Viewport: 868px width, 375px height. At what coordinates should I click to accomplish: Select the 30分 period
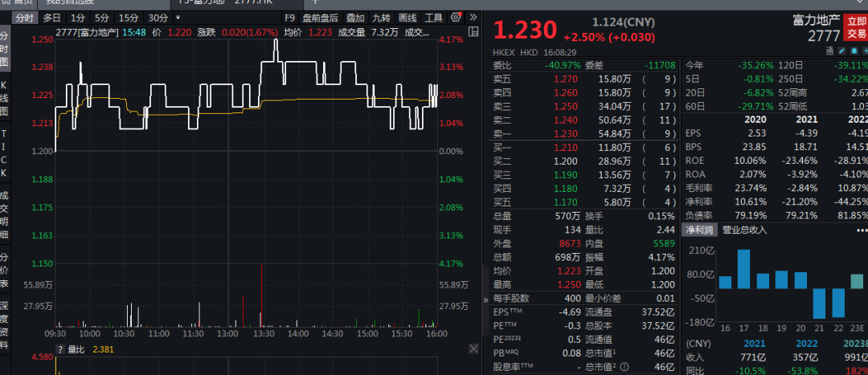[x=158, y=18]
